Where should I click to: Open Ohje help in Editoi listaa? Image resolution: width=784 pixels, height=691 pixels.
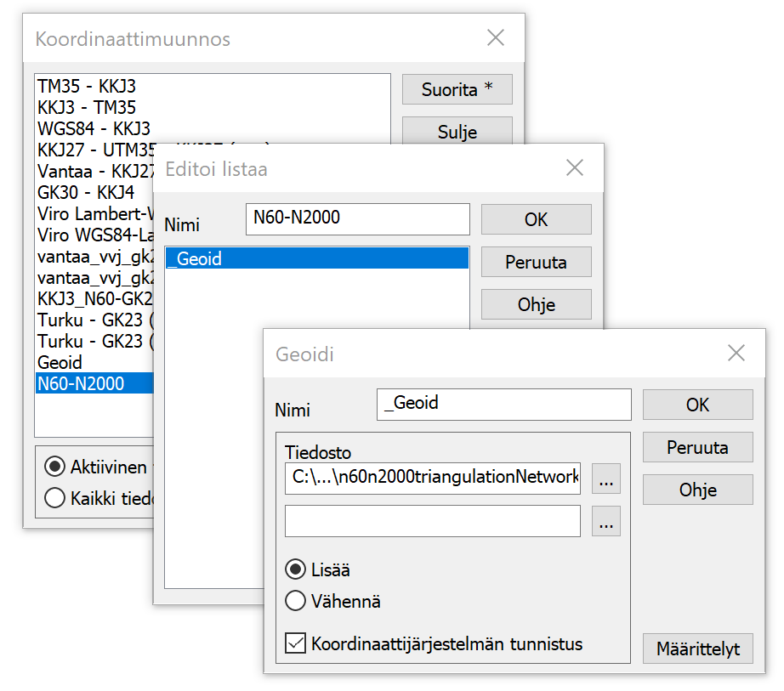tap(536, 304)
